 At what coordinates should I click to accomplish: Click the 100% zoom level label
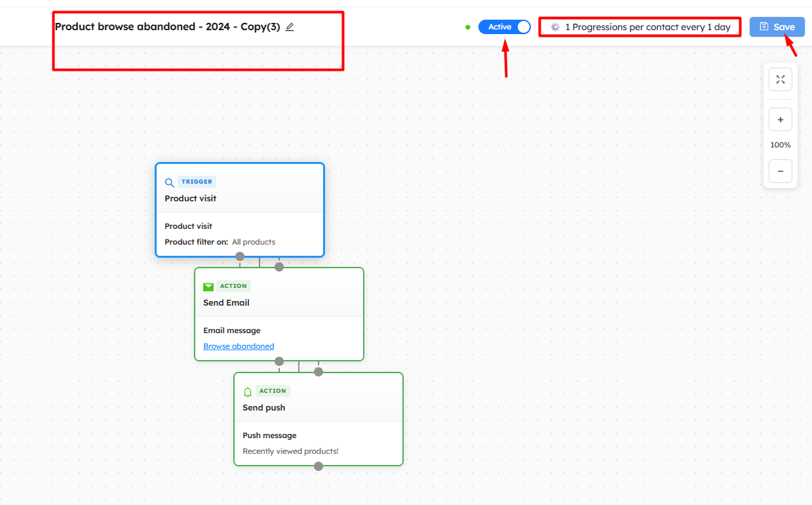point(781,145)
